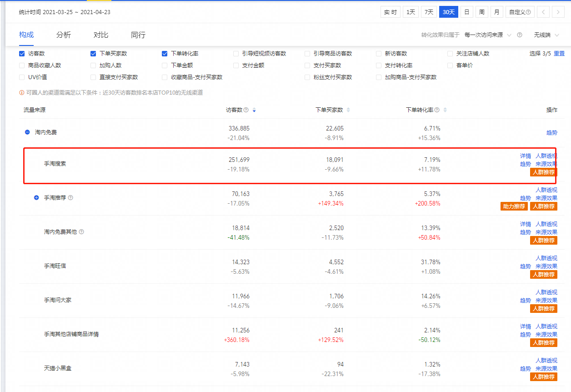Switch to the 对比 tab

[x=101, y=35]
